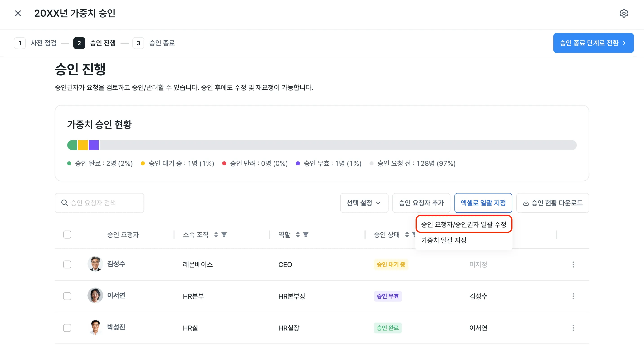Click the 승인 무효 status badge for 이서연
This screenshot has width=644, height=351.
(388, 296)
